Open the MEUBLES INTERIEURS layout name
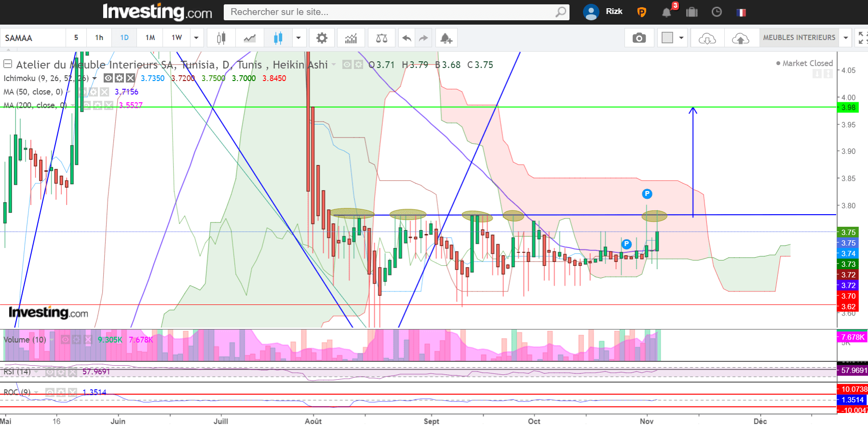Screen dimensions: 868x426 799,38
